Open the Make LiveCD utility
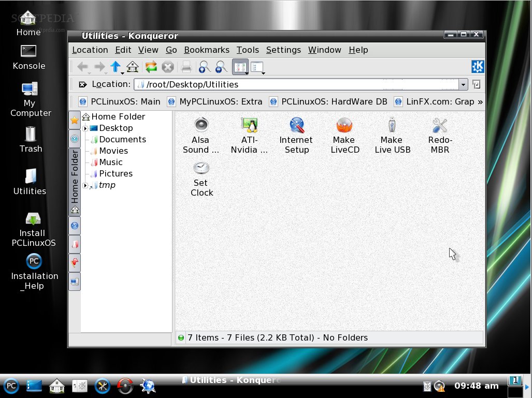 click(343, 135)
